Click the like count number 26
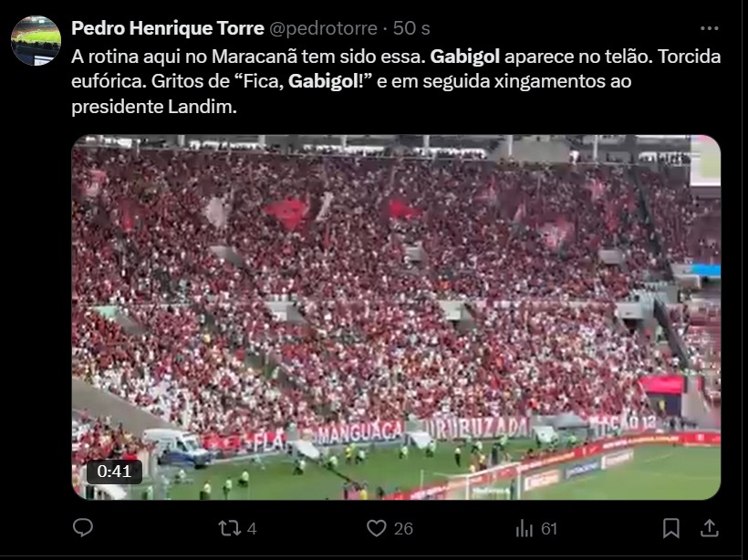The image size is (748, 560). (x=403, y=528)
